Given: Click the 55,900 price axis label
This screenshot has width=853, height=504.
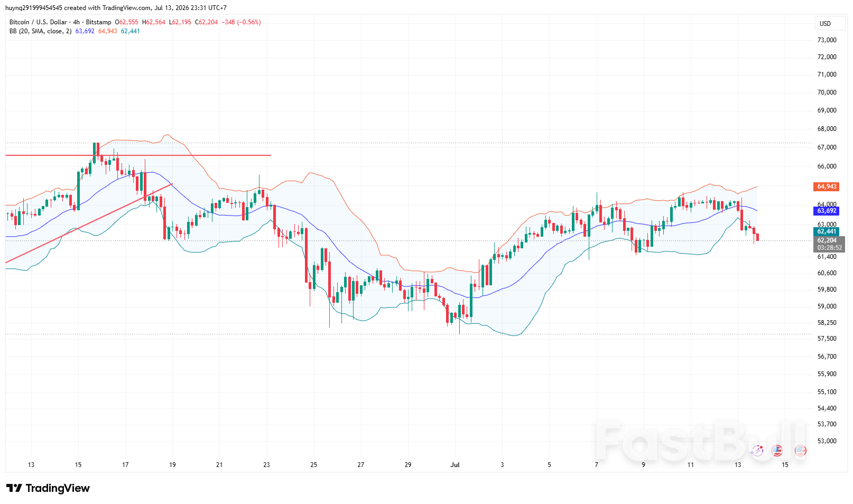Looking at the screenshot, I should coord(827,374).
